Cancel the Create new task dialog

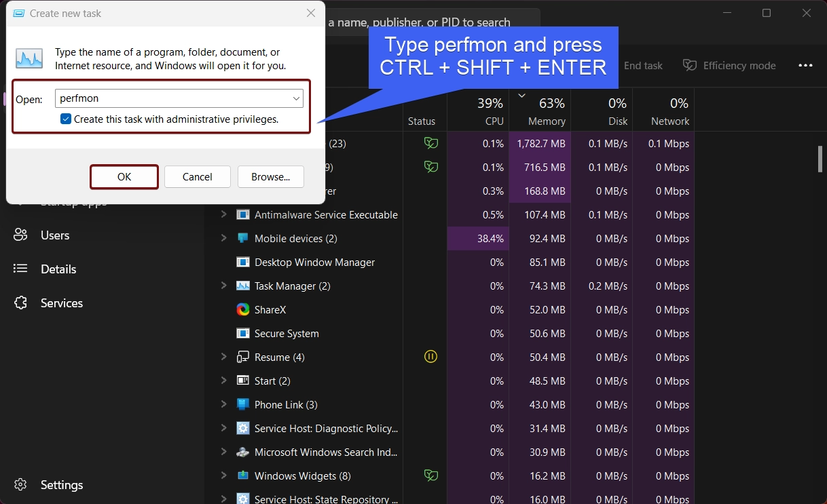(198, 177)
